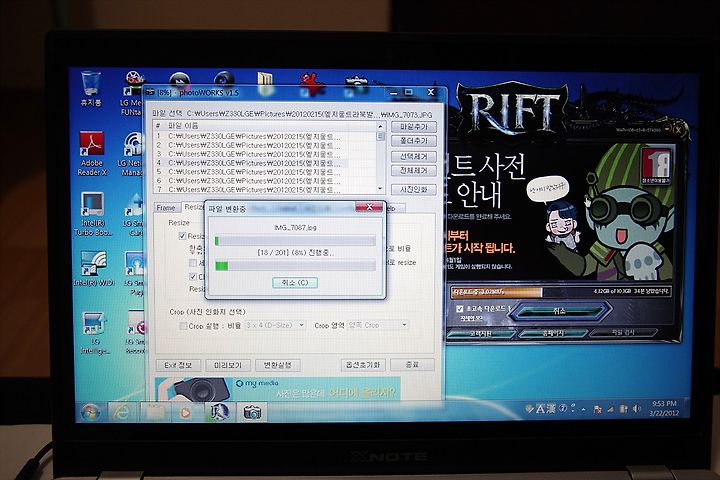Open the LG Intelligent desktop icon

(x=95, y=333)
